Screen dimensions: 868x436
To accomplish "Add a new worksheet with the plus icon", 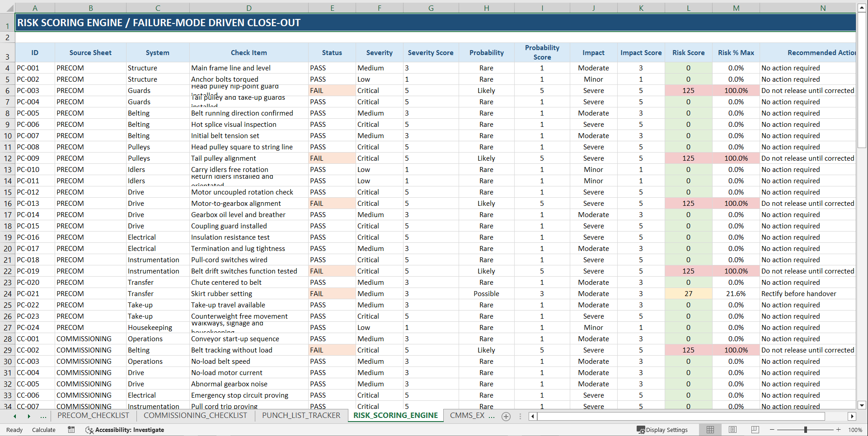I will click(x=506, y=416).
